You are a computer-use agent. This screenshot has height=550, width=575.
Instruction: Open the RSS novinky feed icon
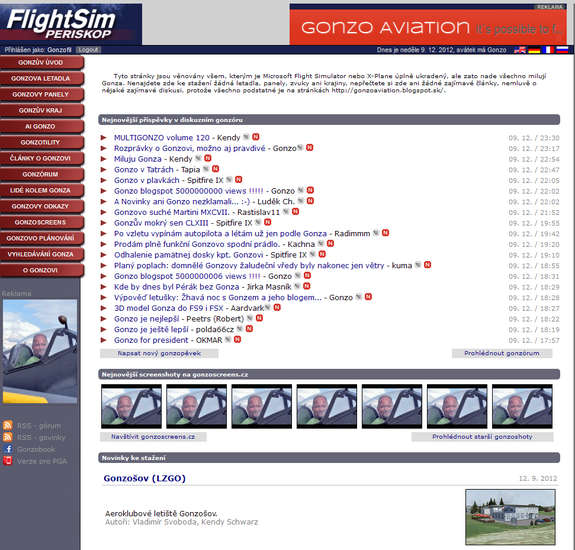coord(8,437)
